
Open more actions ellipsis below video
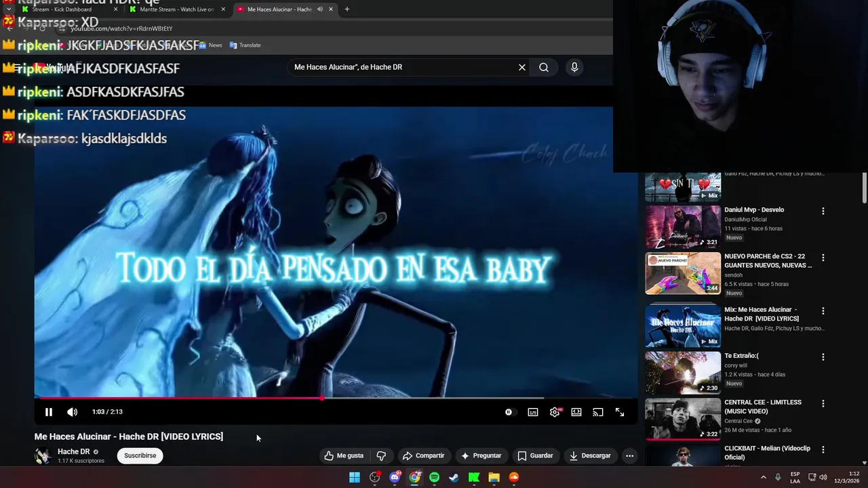tap(629, 455)
